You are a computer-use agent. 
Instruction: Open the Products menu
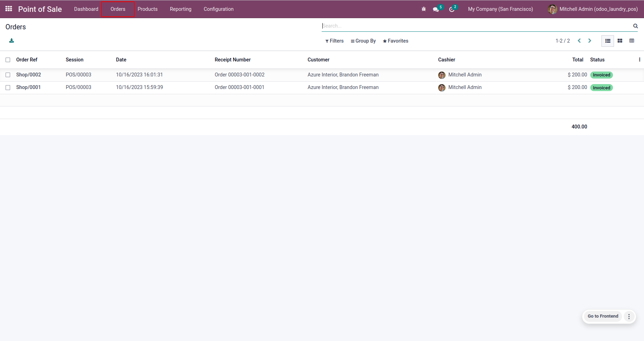coord(148,9)
